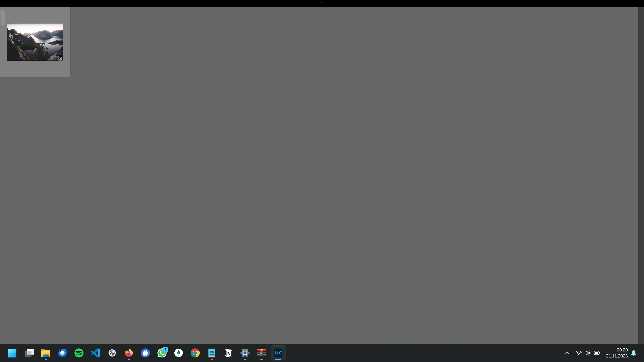This screenshot has width=644, height=362.
Task: Open WhatsApp with unread badge
Action: pyautogui.click(x=162, y=353)
